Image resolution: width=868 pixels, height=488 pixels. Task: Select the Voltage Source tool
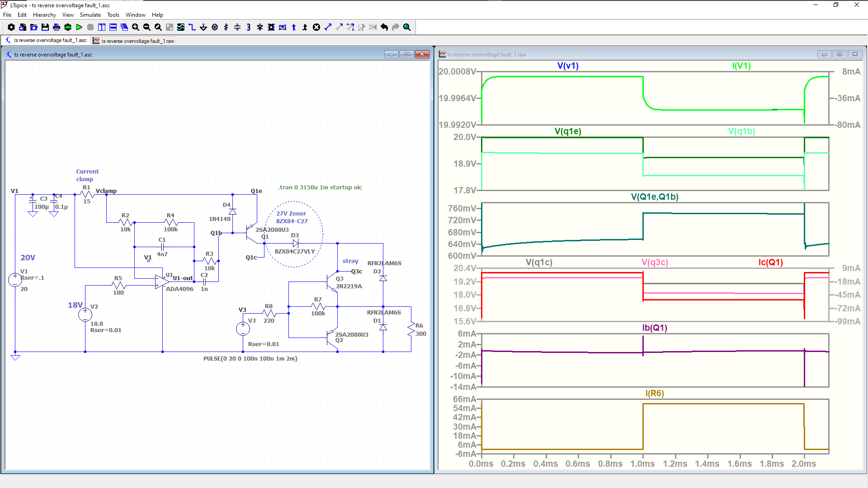(x=215, y=27)
